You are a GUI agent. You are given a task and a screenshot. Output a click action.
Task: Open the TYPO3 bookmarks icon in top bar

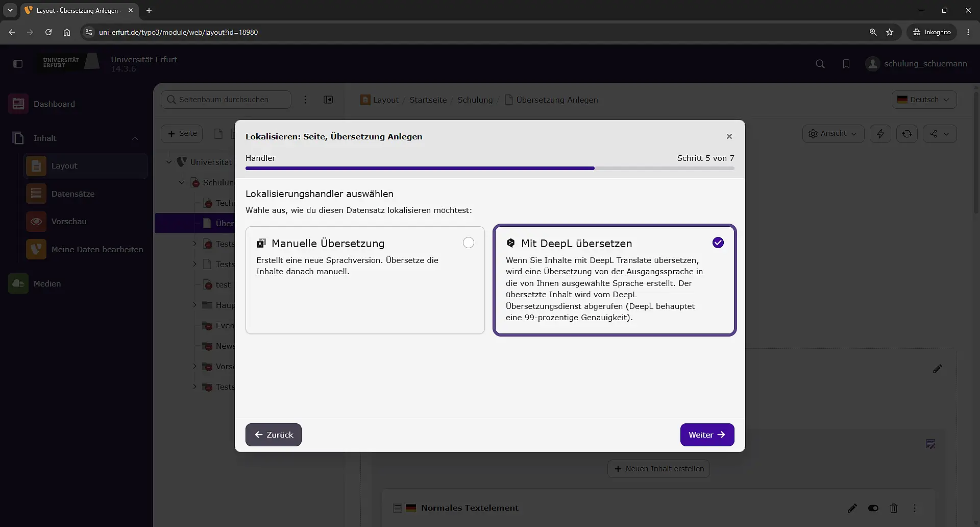coord(846,64)
